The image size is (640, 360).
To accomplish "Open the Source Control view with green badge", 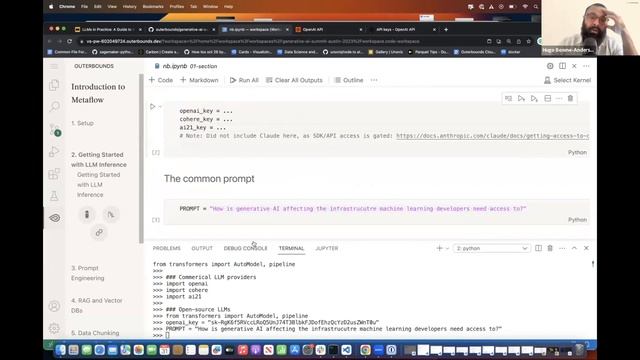I will click(x=55, y=130).
